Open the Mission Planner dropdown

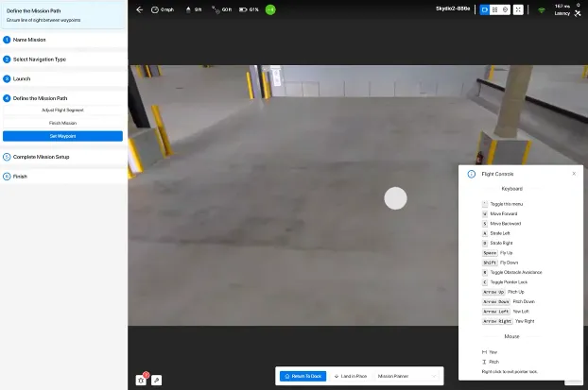click(x=408, y=376)
